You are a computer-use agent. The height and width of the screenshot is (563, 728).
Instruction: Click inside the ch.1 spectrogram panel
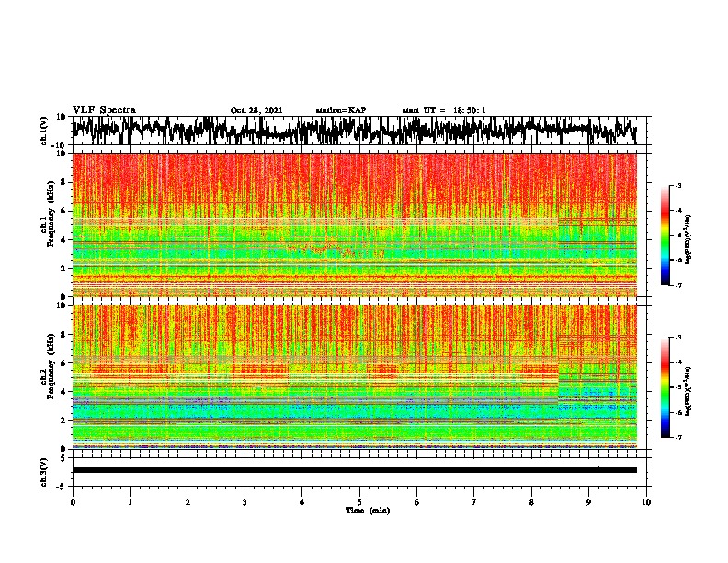pyautogui.click(x=354, y=224)
